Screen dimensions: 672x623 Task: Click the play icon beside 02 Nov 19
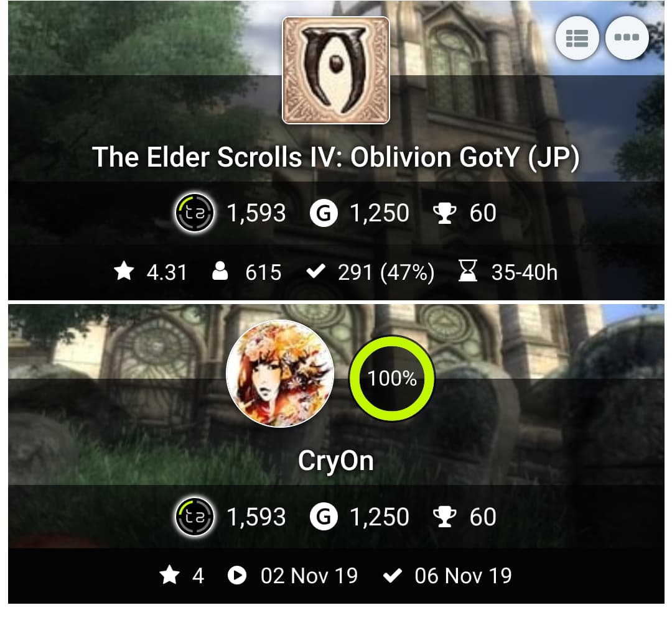[x=237, y=575]
